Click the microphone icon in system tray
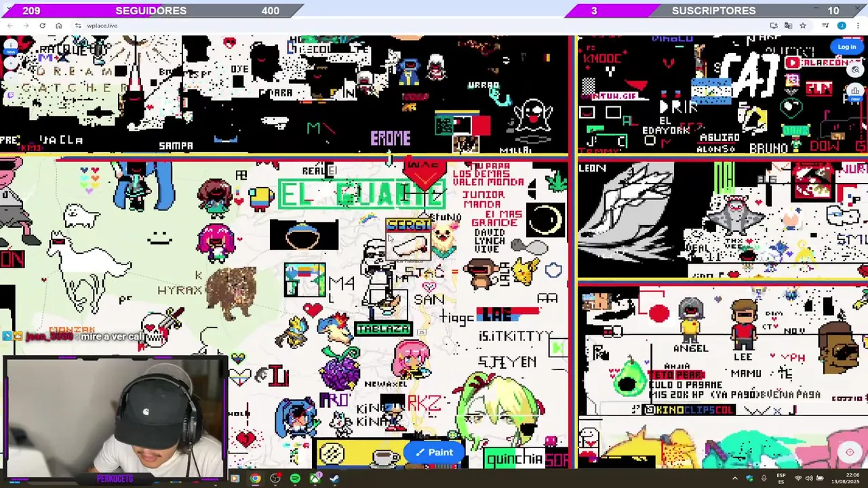The image size is (868, 488). click(764, 479)
